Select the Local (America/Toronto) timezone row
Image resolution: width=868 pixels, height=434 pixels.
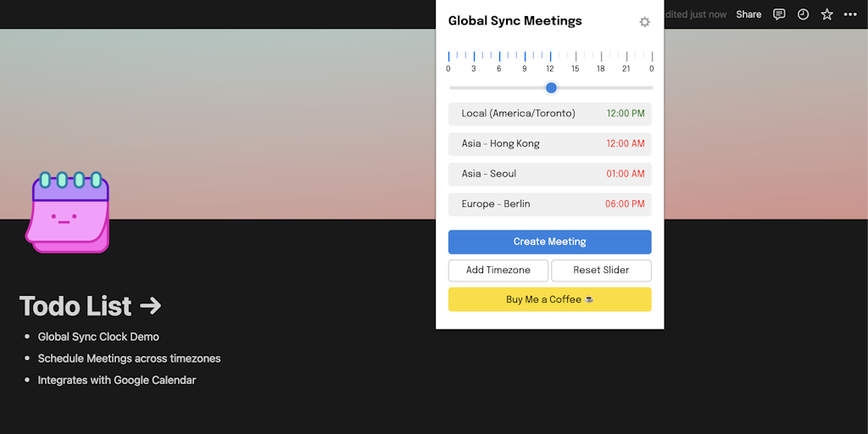pos(549,114)
